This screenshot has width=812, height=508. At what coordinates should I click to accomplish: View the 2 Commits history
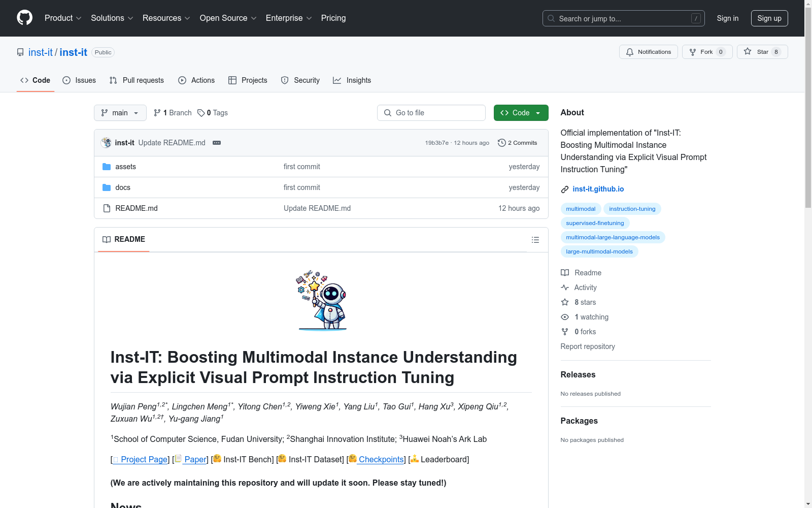pos(518,143)
